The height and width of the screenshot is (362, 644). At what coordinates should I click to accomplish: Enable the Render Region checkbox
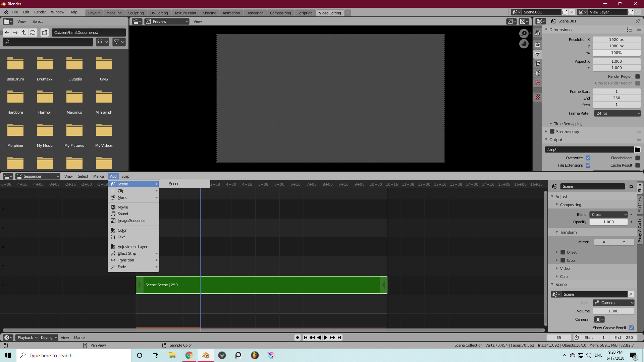tap(638, 76)
